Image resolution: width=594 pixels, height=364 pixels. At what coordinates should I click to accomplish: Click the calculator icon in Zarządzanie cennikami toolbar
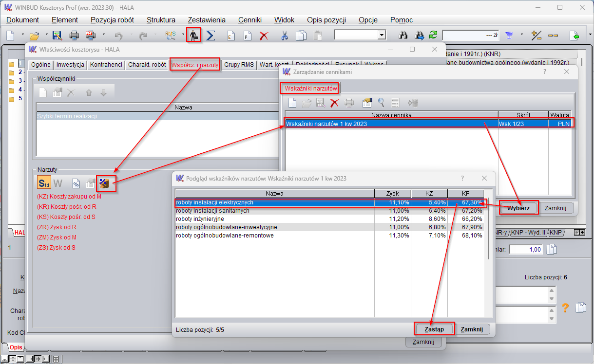395,103
